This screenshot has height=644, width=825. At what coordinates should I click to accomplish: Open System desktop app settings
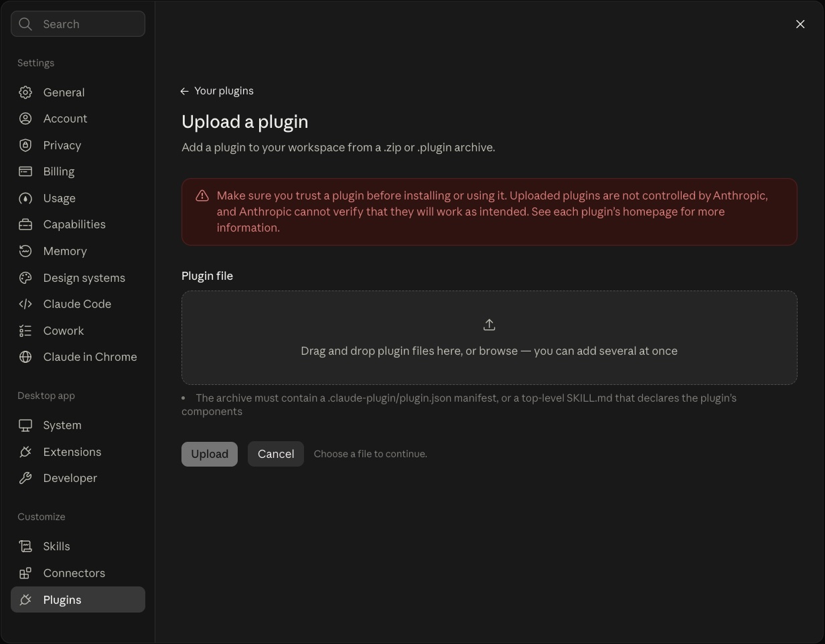(78, 425)
